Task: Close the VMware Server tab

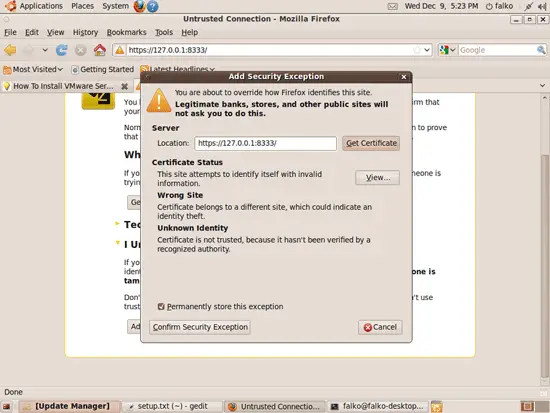Action: (x=124, y=86)
